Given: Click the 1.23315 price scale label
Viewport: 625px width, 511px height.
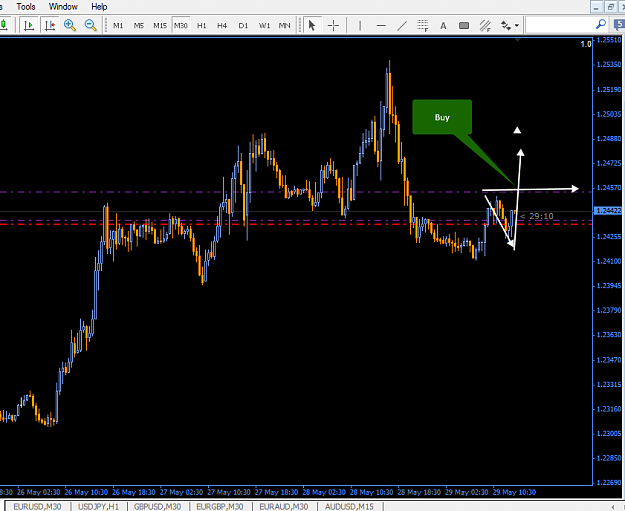Looking at the screenshot, I should [x=609, y=385].
